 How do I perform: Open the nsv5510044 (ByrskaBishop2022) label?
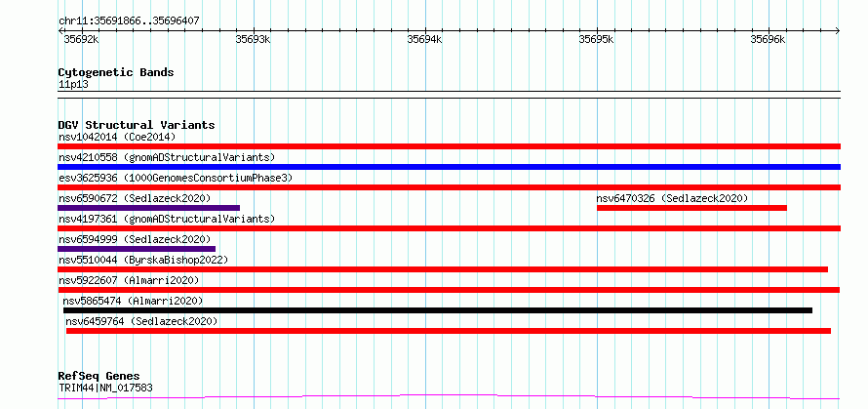(x=143, y=260)
